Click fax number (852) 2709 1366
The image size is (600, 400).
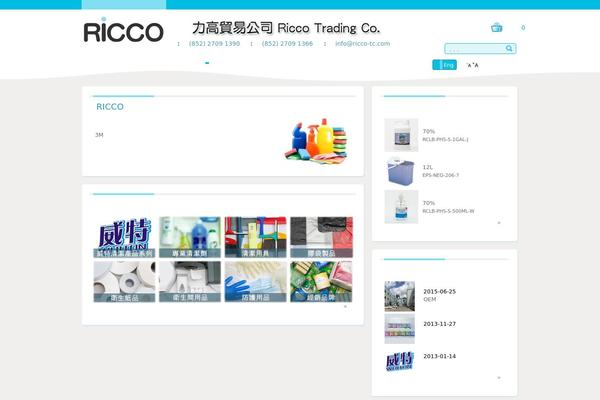287,44
